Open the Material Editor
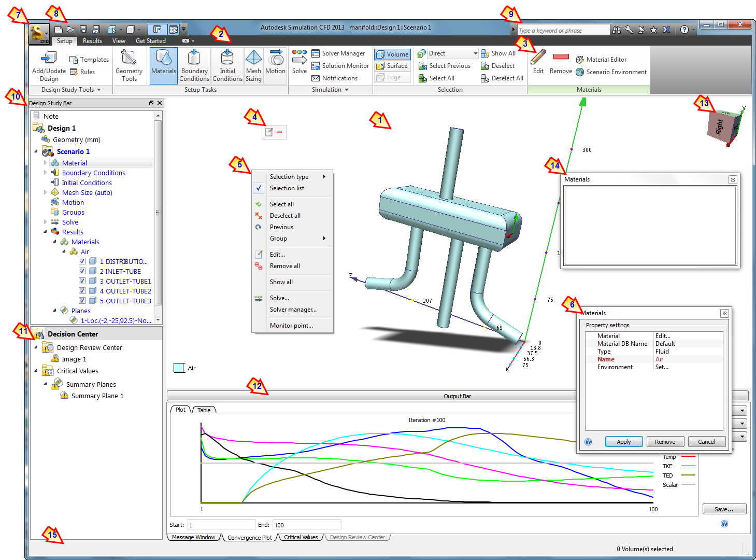 [601, 60]
